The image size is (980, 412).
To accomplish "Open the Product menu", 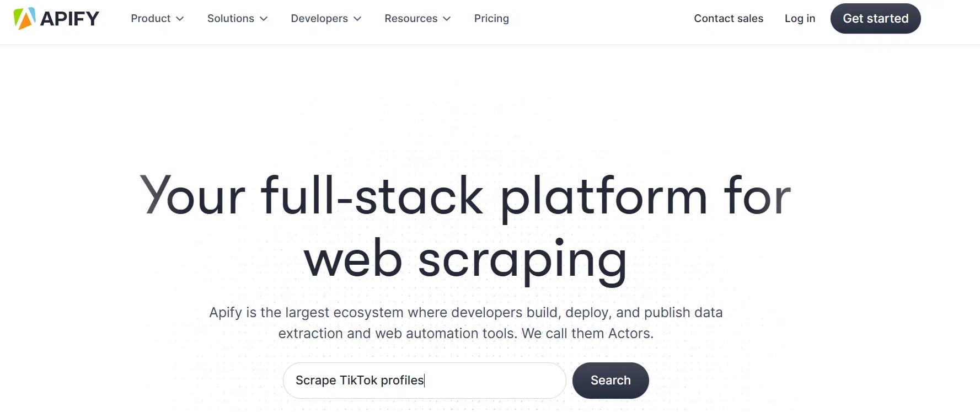I will click(x=157, y=18).
